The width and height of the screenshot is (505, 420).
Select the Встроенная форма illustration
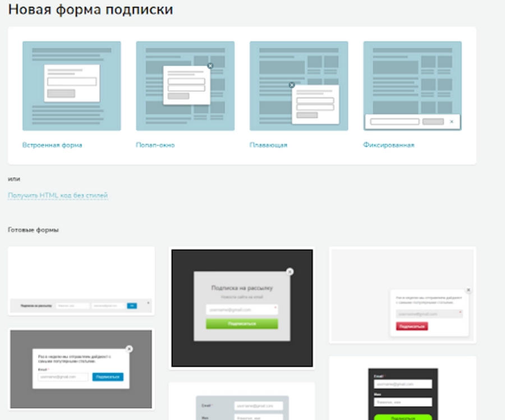coord(71,86)
